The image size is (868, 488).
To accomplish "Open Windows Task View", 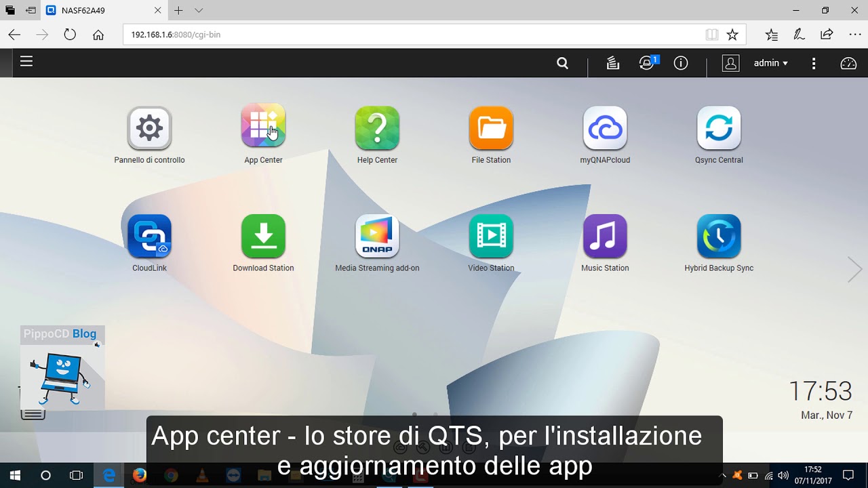I will 77,475.
